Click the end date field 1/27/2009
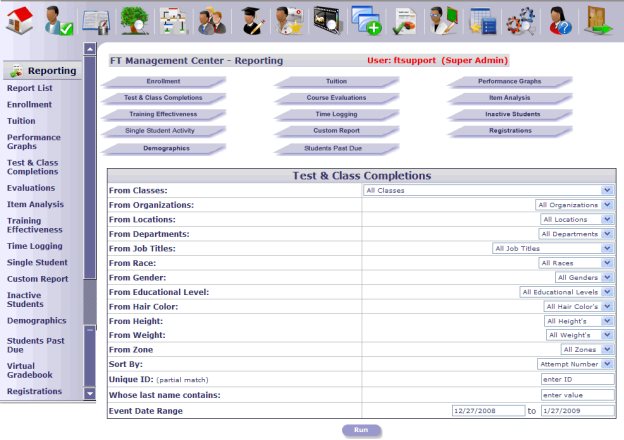The width and height of the screenshot is (624, 440). 577,411
